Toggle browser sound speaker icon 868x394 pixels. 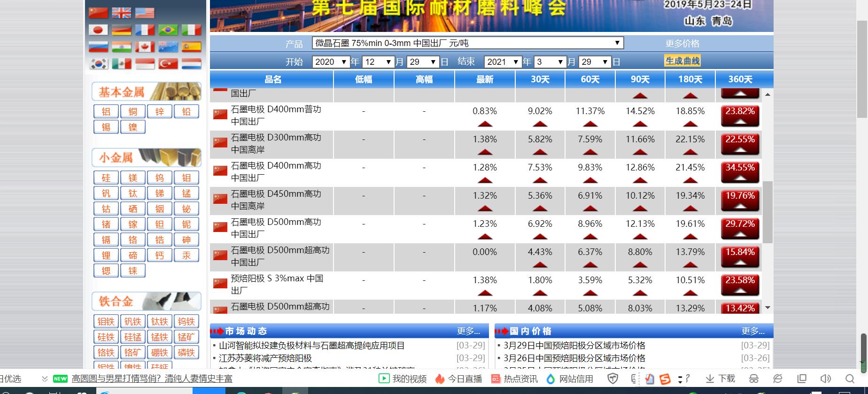click(825, 379)
